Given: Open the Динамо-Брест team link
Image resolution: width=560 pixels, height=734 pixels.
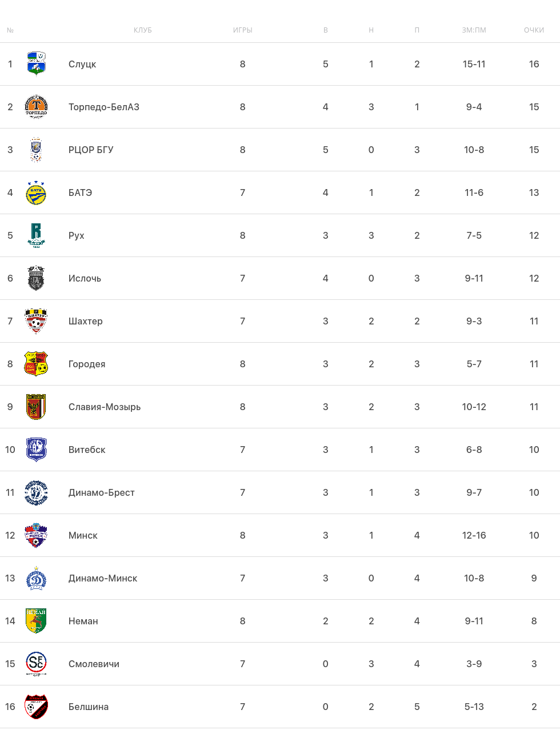Looking at the screenshot, I should click(x=102, y=492).
